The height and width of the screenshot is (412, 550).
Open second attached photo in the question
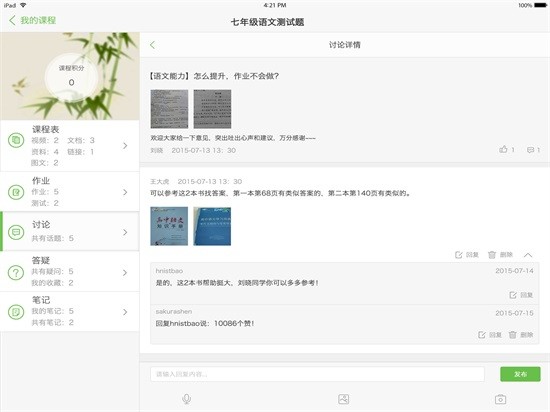[212, 109]
